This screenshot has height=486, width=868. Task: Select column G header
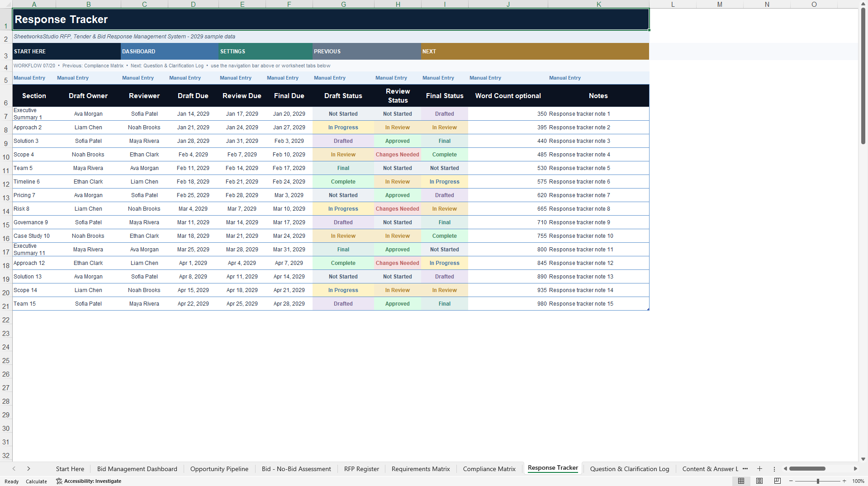coord(343,4)
